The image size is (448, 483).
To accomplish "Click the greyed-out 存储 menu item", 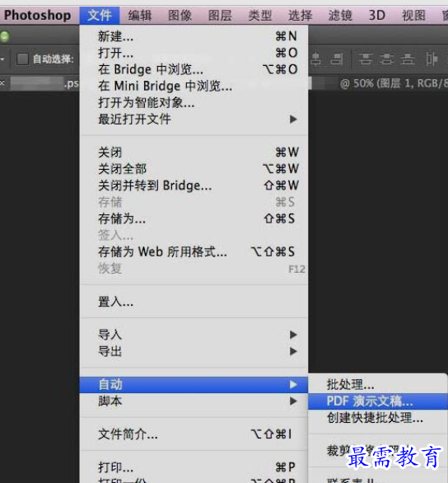I will (194, 202).
